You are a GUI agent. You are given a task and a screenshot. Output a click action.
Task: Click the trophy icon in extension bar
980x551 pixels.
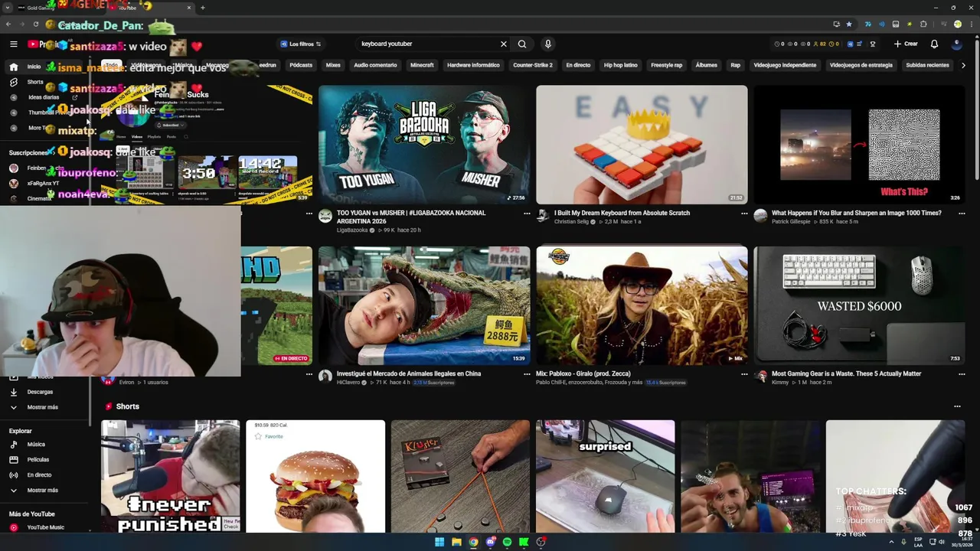[873, 44]
